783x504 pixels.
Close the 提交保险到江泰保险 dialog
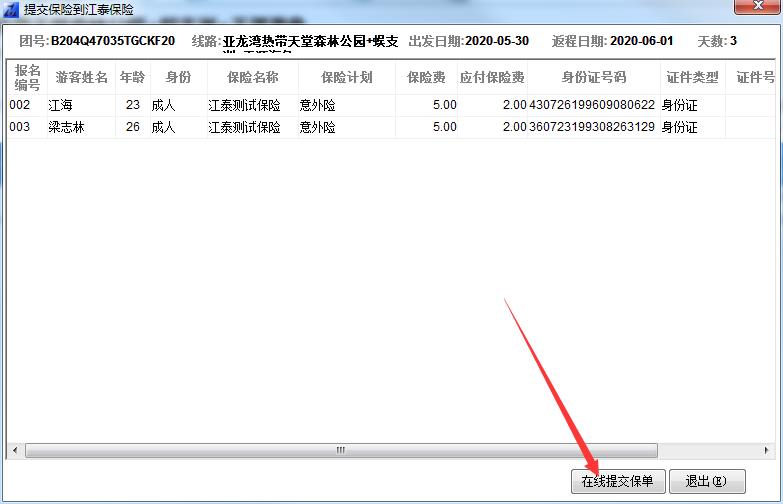(756, 8)
